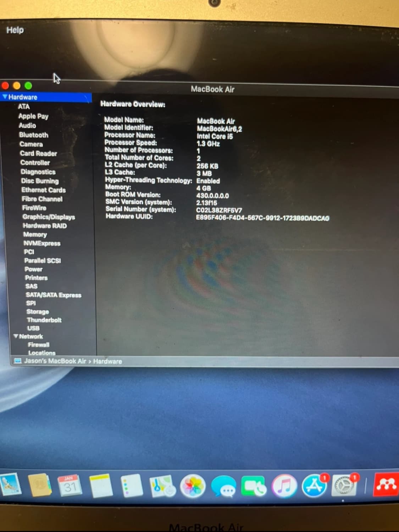This screenshot has height=532, width=399.
Task: Select Card Reader in the sidebar
Action: [38, 153]
